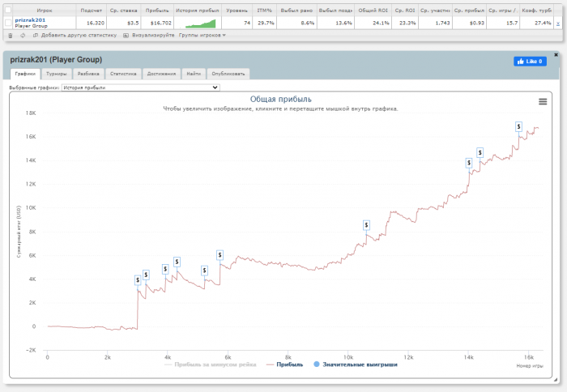Click the last significant win marker near 16K
This screenshot has height=392, width=567.
pos(519,126)
